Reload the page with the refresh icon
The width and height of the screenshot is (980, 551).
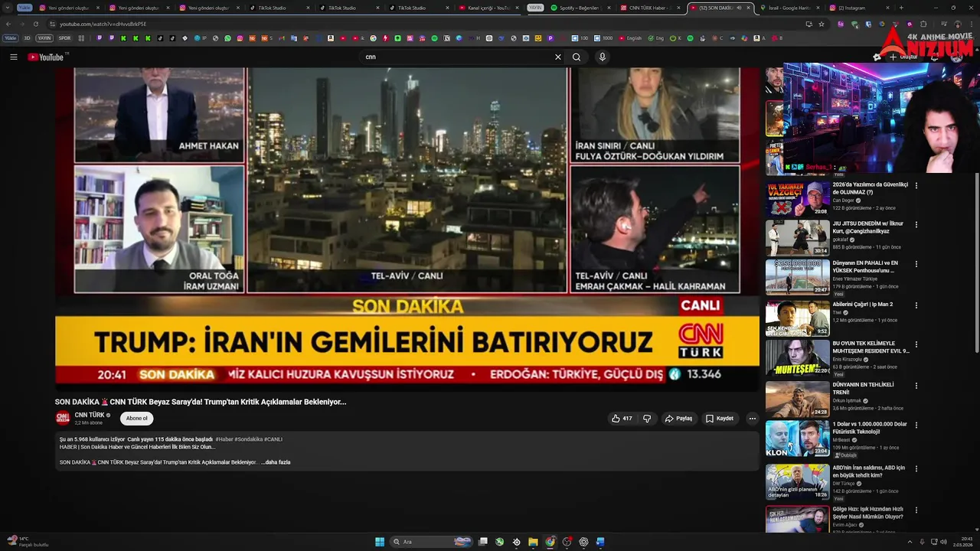35,24
